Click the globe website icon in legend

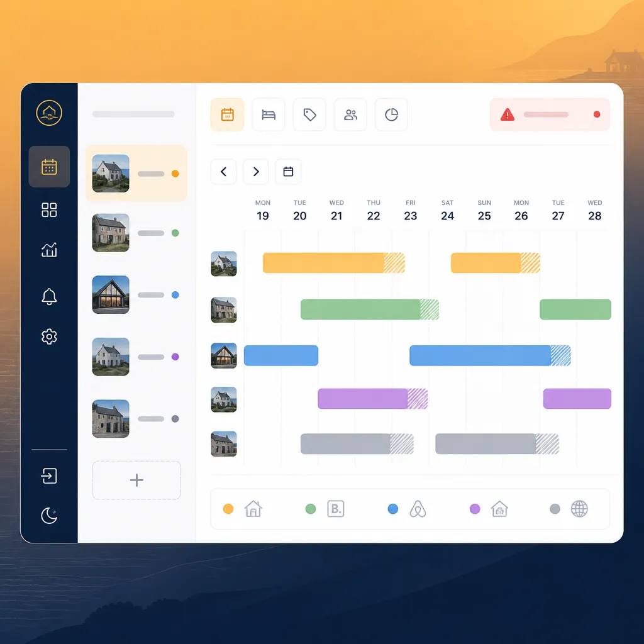579,509
